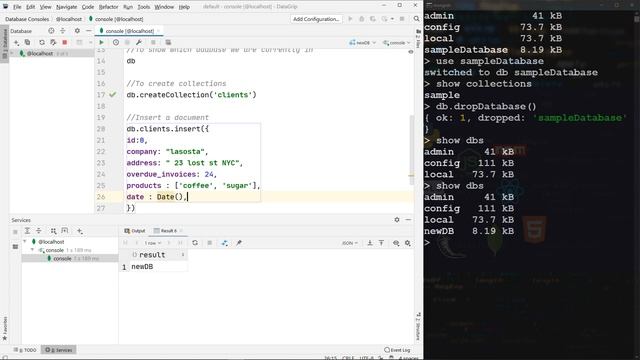
Task: Open the Code menu
Action: pyautogui.click(x=88, y=7)
